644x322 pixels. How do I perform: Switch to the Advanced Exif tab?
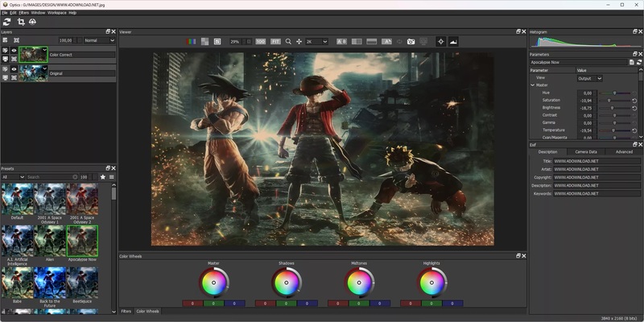[x=624, y=152]
